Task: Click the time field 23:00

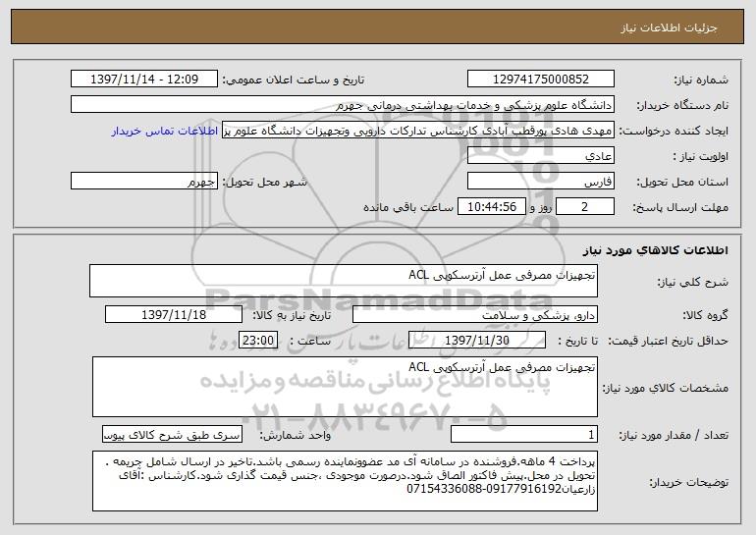Action: pos(258,341)
